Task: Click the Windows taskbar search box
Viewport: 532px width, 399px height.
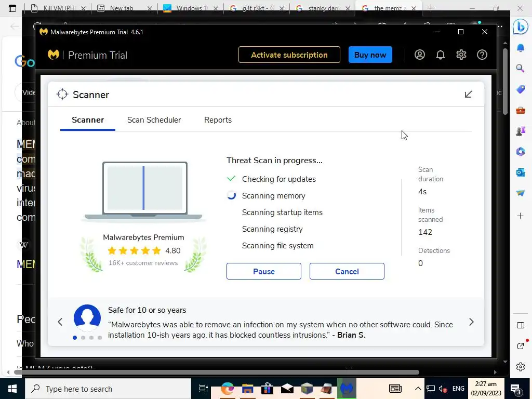Action: [x=108, y=389]
